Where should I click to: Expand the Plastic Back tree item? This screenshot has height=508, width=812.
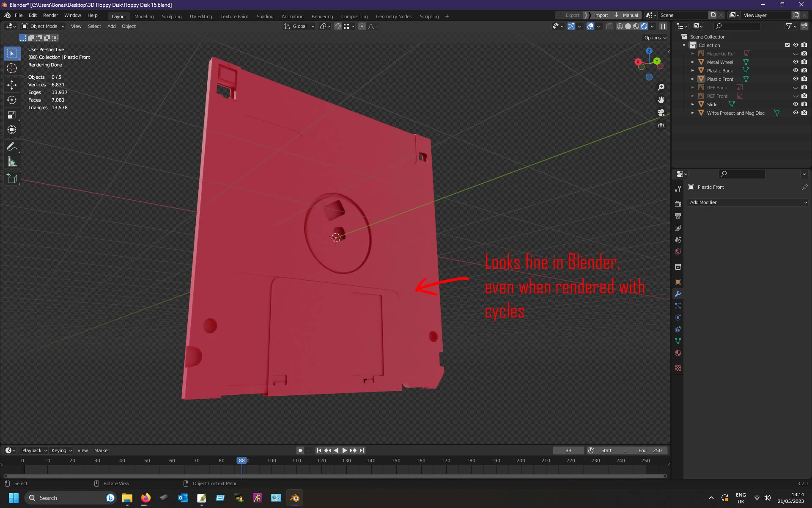click(x=693, y=71)
